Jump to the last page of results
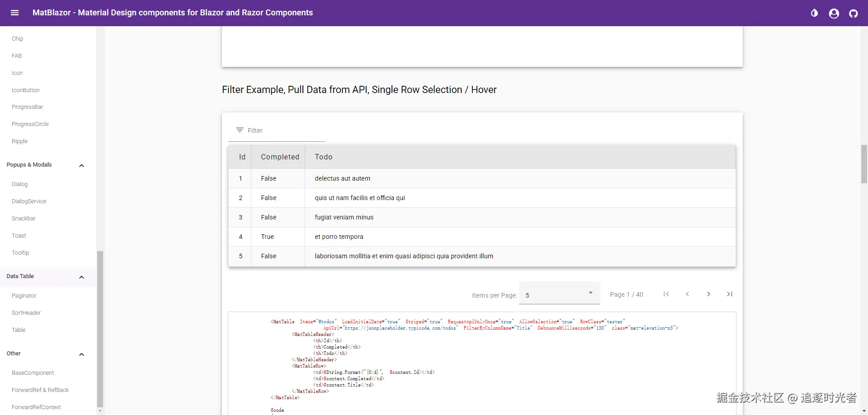 coord(729,294)
